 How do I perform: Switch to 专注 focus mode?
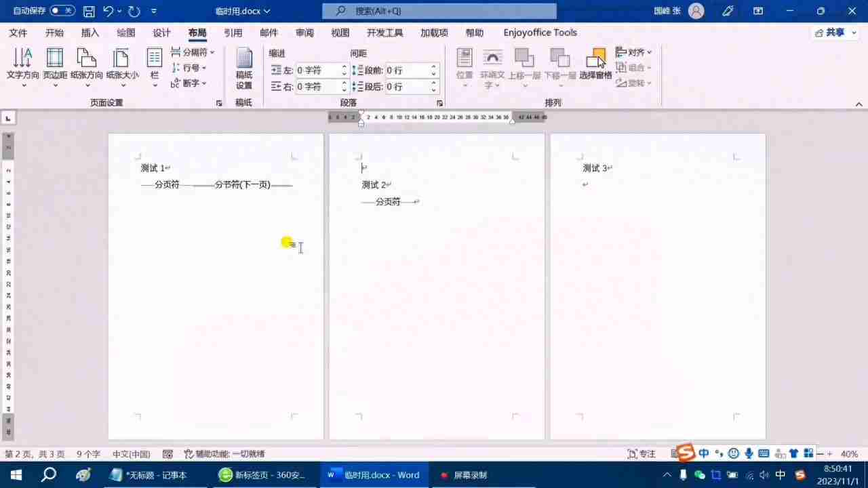coord(642,454)
